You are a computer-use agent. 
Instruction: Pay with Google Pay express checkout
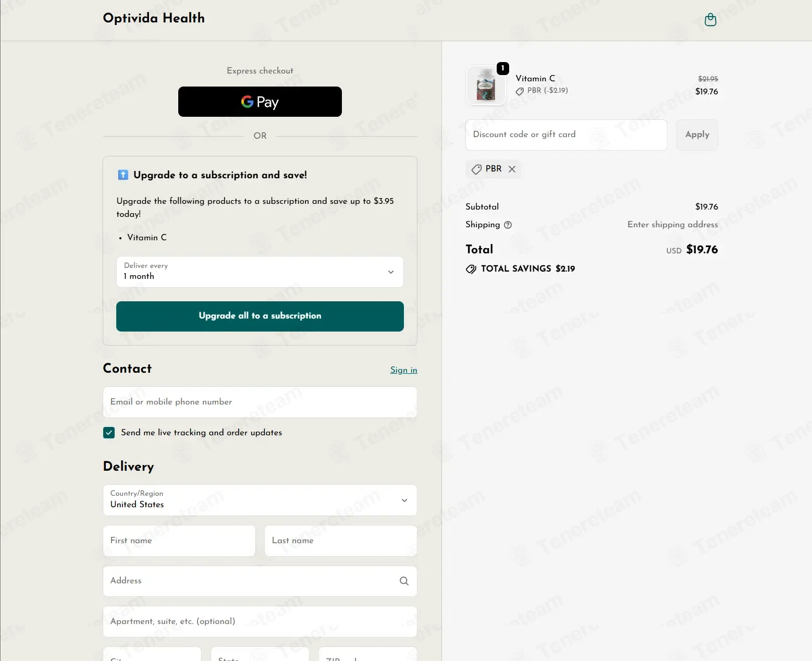tap(260, 102)
